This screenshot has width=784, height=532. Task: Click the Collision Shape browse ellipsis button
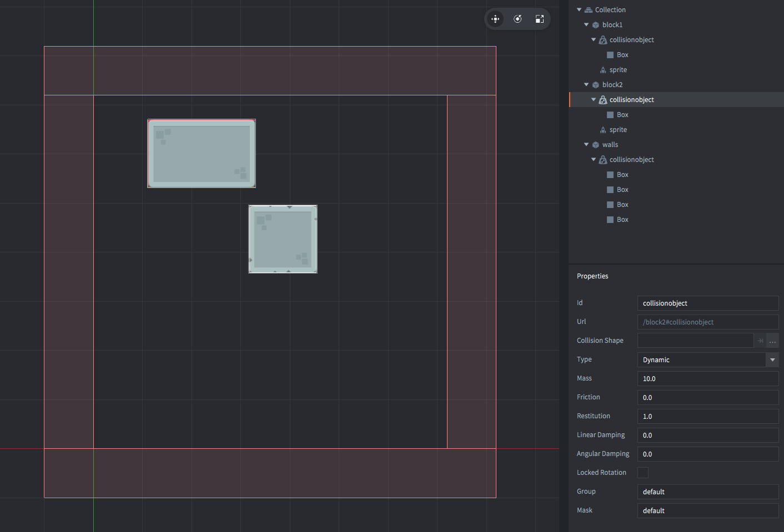pyautogui.click(x=772, y=341)
